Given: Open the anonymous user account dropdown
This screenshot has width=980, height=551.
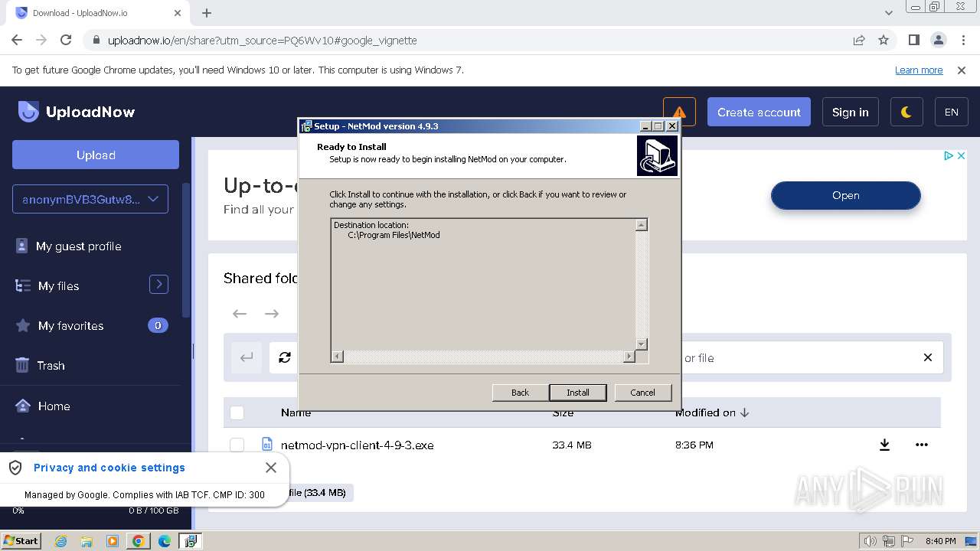Looking at the screenshot, I should pos(90,199).
